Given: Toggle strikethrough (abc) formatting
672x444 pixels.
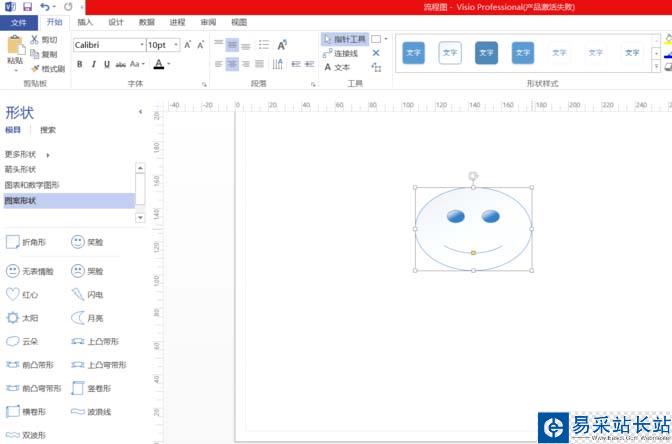Looking at the screenshot, I should [x=120, y=64].
